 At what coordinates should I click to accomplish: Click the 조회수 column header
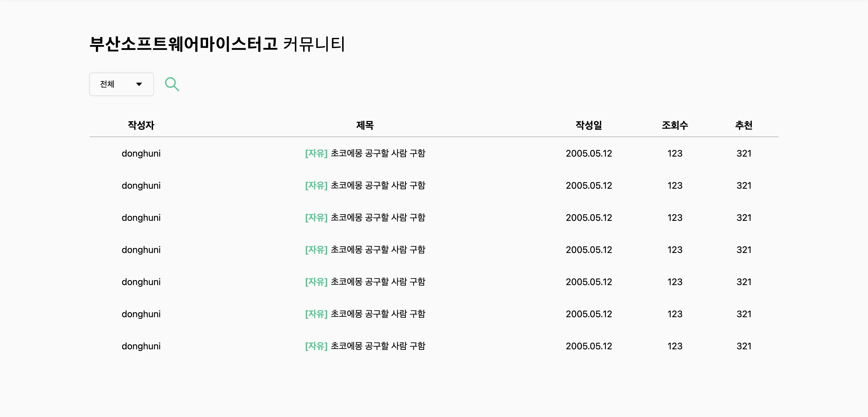click(675, 125)
